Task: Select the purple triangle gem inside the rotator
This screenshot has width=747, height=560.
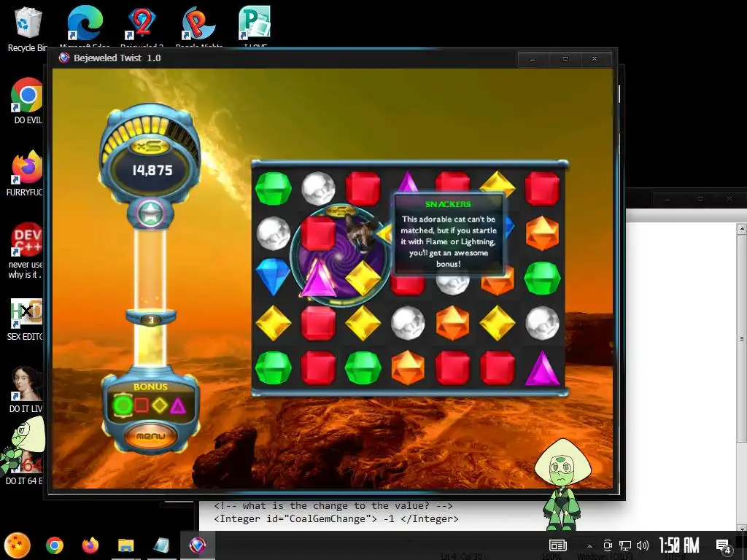Action: click(x=318, y=279)
